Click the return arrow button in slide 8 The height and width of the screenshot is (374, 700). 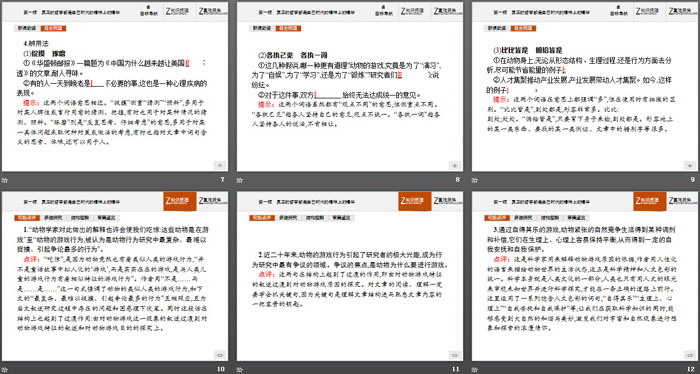[454, 165]
